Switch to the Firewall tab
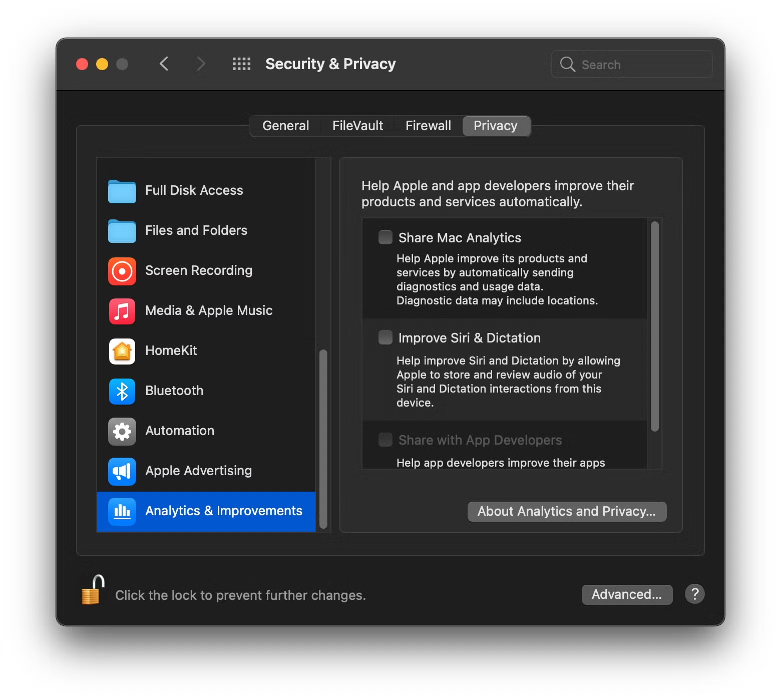Screen dimensions: 781x700 tap(428, 126)
